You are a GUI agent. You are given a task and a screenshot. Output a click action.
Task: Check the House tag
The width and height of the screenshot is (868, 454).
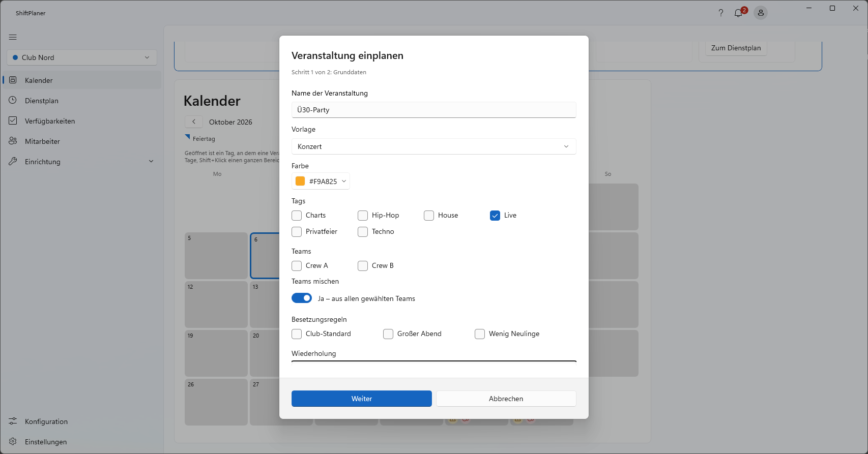[x=429, y=216]
